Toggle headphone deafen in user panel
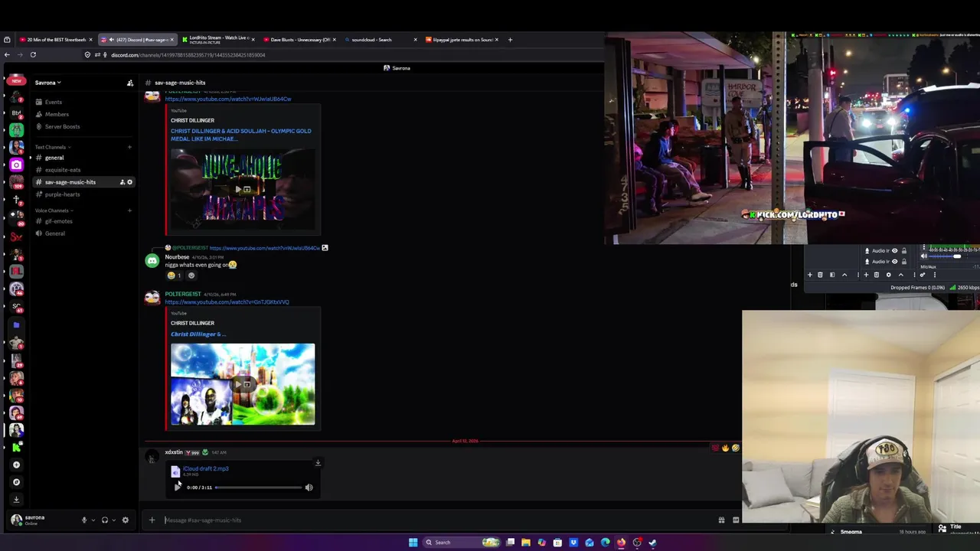 click(105, 520)
